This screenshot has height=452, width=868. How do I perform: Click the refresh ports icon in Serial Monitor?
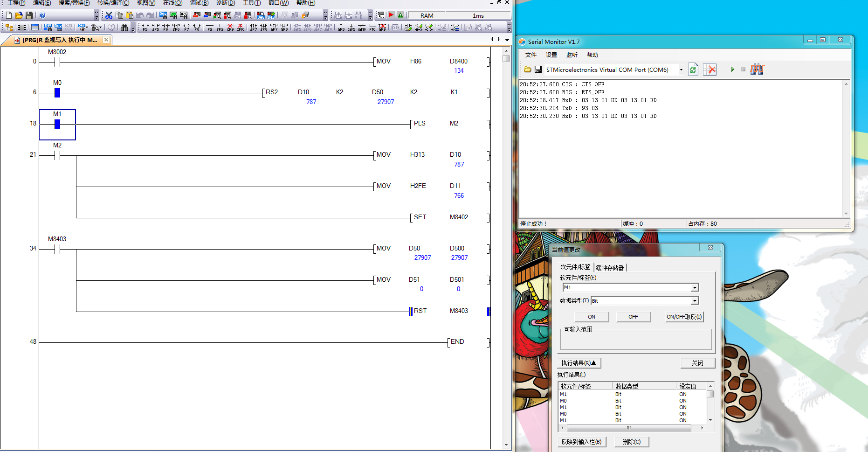pyautogui.click(x=693, y=70)
